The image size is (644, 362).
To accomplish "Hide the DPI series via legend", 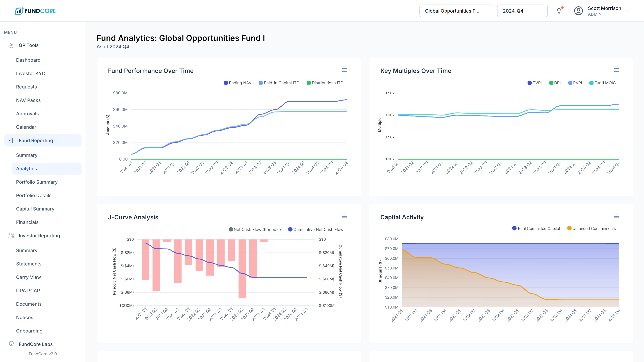I will pos(554,83).
